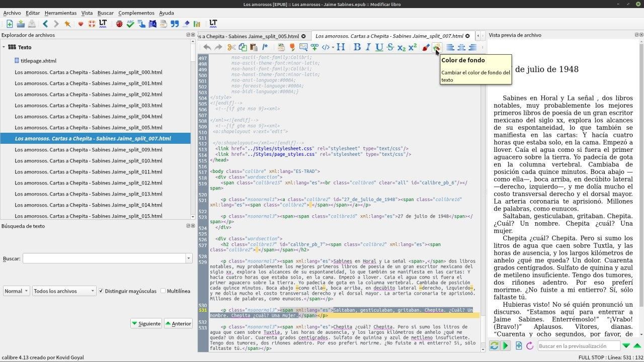
Task: Click the heading H icon
Action: point(341,47)
